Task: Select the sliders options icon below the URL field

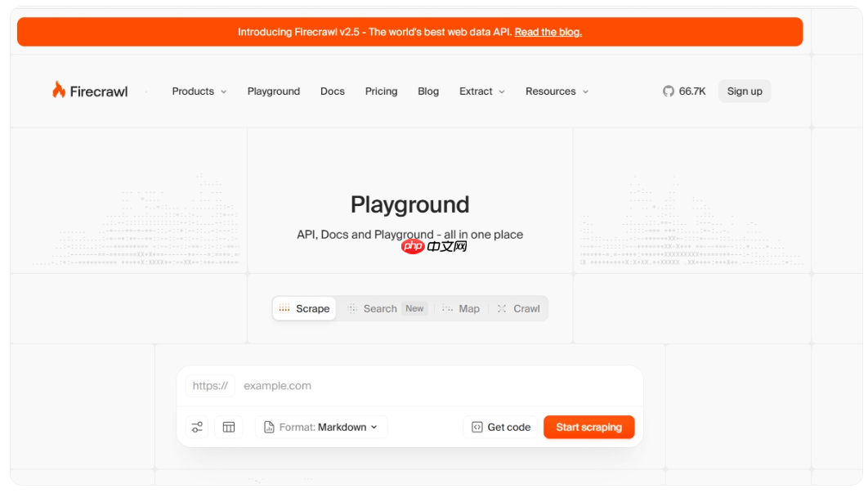Action: [196, 427]
